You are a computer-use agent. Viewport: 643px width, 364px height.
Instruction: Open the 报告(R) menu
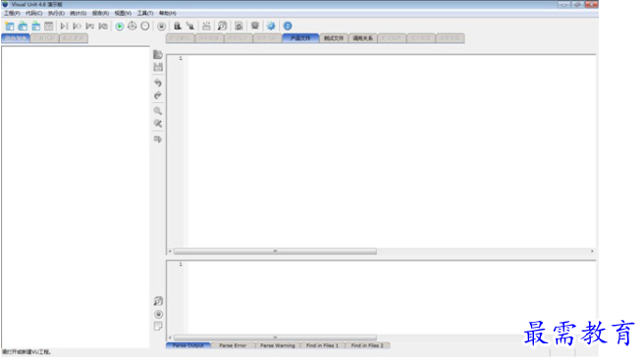pyautogui.click(x=100, y=13)
